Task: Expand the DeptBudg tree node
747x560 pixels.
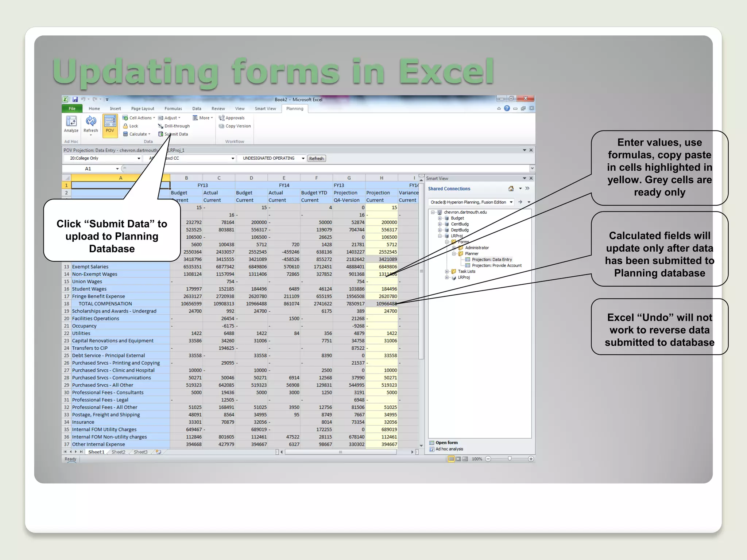Action: 440,230
